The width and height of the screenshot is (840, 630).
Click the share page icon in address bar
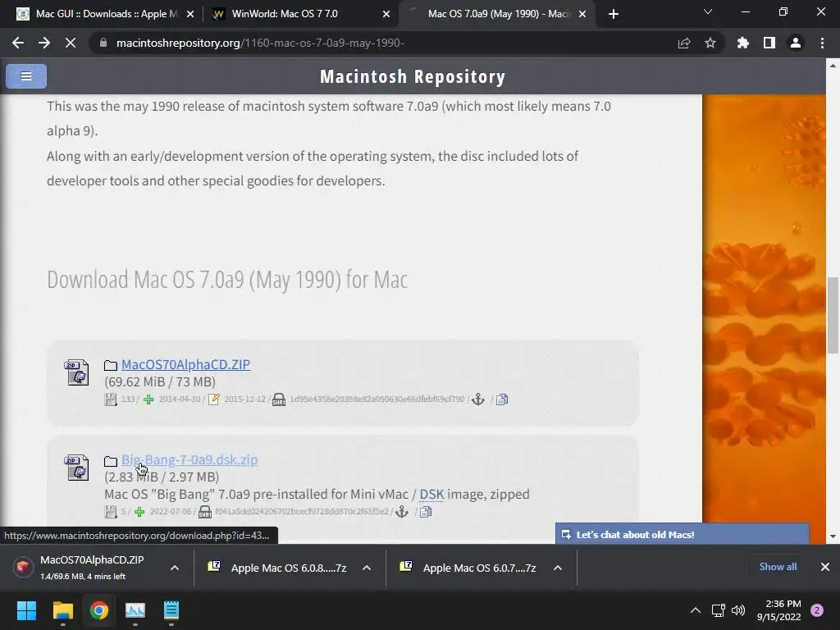click(x=684, y=43)
